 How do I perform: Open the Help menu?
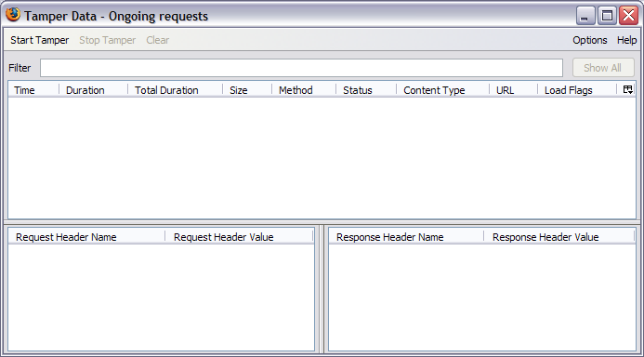tap(626, 40)
